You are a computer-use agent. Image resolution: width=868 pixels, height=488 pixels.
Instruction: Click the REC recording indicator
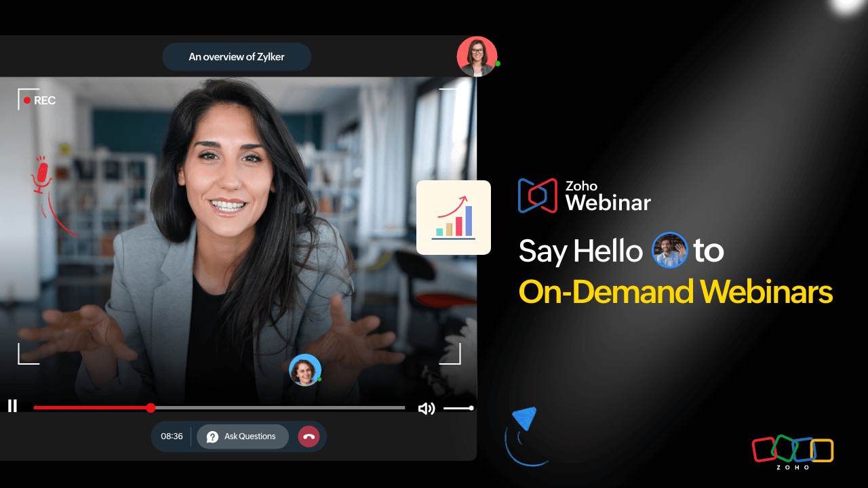coord(38,100)
